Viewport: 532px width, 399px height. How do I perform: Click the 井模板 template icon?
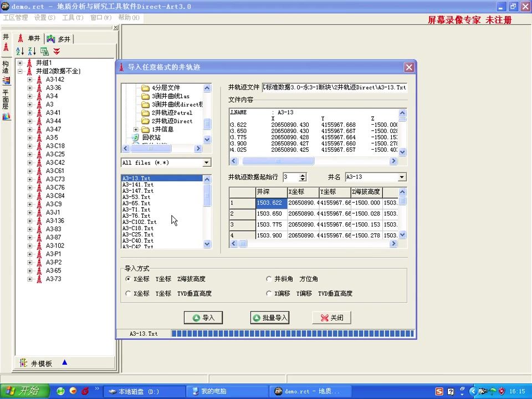point(23,363)
